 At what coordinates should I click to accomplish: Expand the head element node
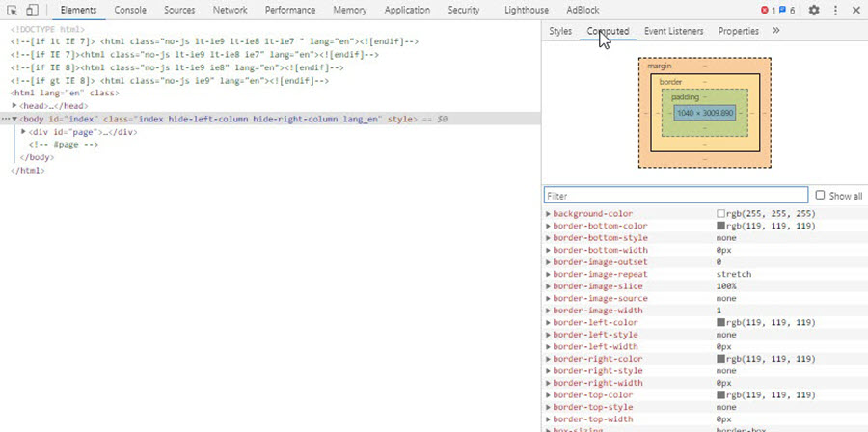tap(14, 105)
